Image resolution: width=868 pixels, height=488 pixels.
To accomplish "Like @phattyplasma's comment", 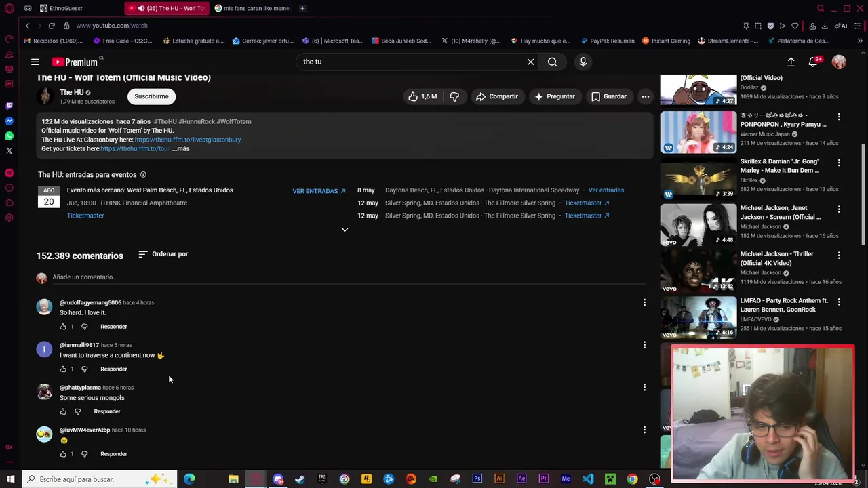I will point(63,411).
